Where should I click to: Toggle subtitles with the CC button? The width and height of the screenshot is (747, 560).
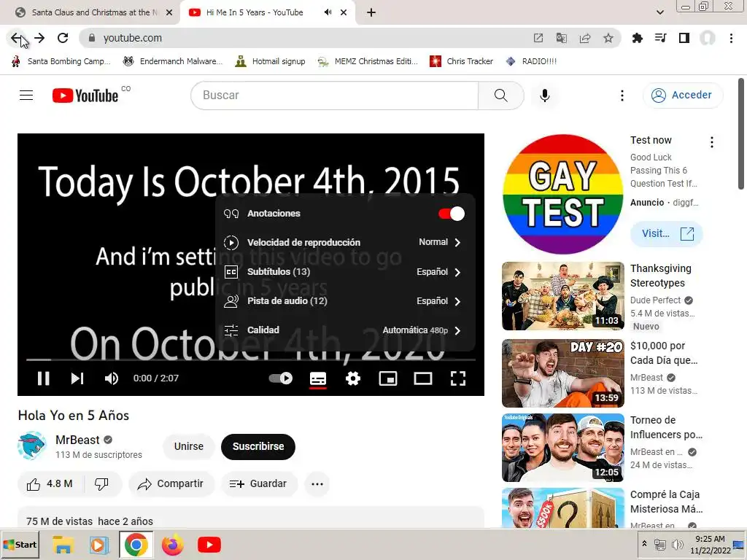tap(318, 378)
